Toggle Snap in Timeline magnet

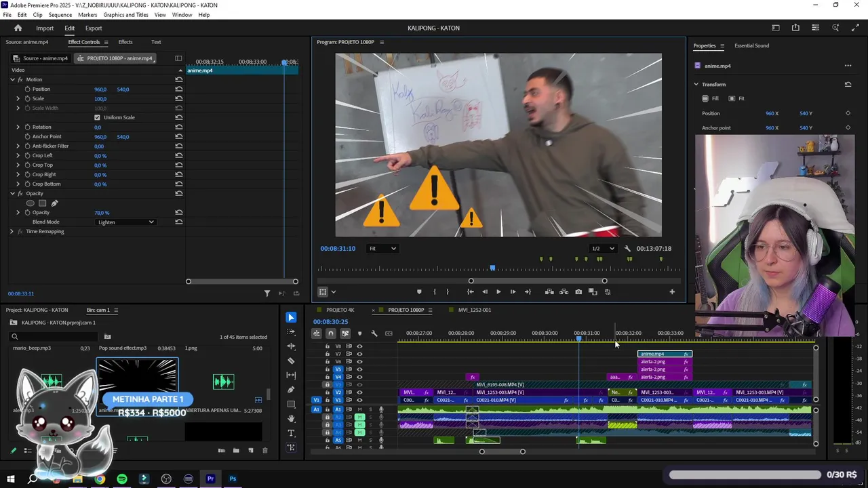(x=330, y=333)
